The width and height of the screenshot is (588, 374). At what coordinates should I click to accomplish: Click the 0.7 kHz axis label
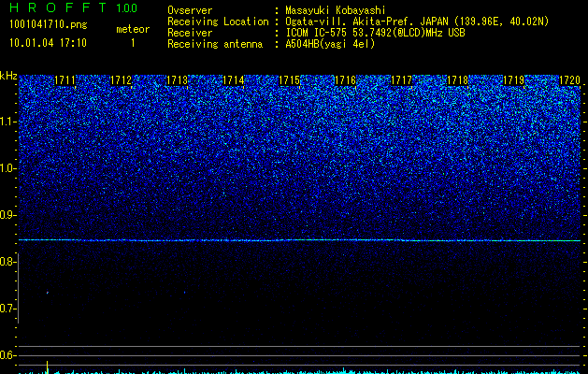click(x=7, y=309)
